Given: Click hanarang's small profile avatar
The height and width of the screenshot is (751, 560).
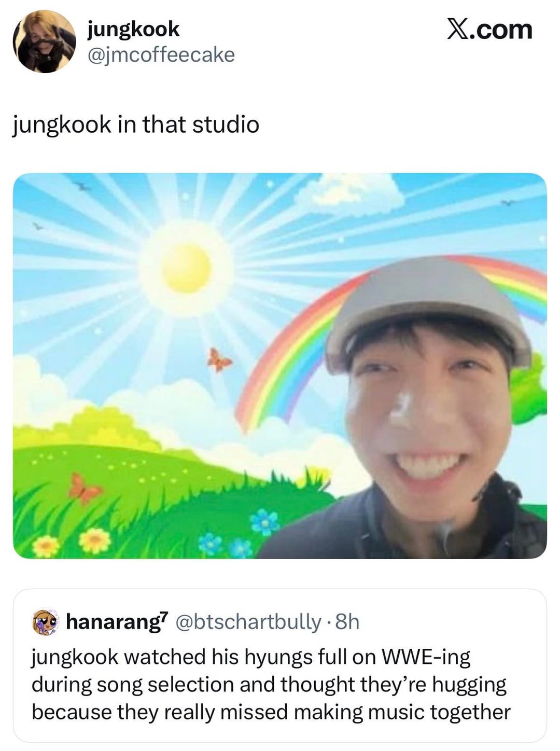Looking at the screenshot, I should (45, 622).
